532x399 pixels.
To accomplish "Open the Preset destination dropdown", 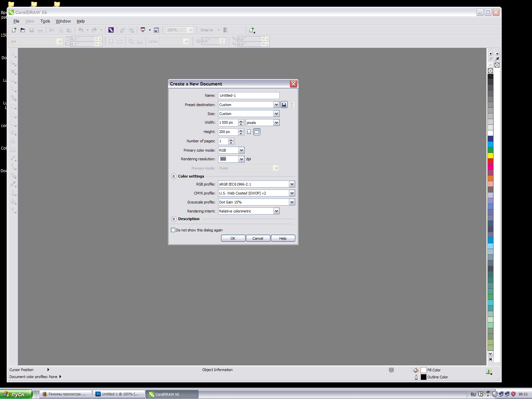I will click(276, 105).
